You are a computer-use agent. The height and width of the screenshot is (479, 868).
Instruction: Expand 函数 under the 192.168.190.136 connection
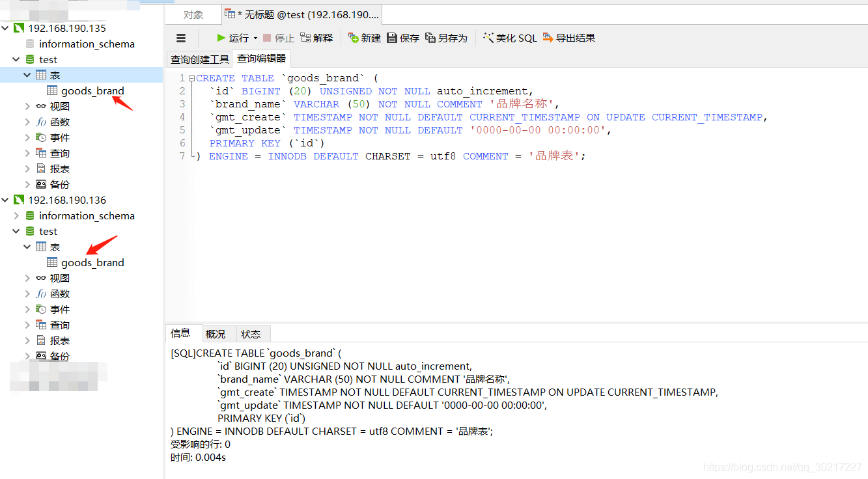click(27, 294)
